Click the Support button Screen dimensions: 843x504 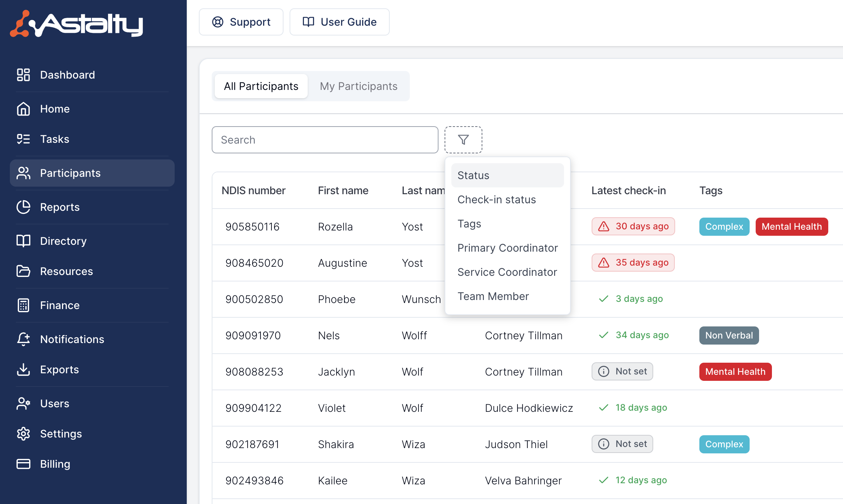[241, 22]
